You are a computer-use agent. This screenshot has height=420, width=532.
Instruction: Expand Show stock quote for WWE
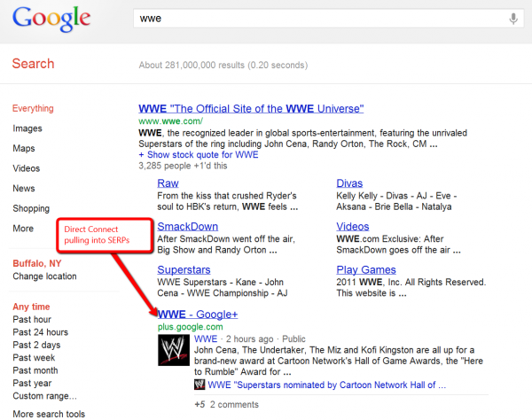coord(199,155)
